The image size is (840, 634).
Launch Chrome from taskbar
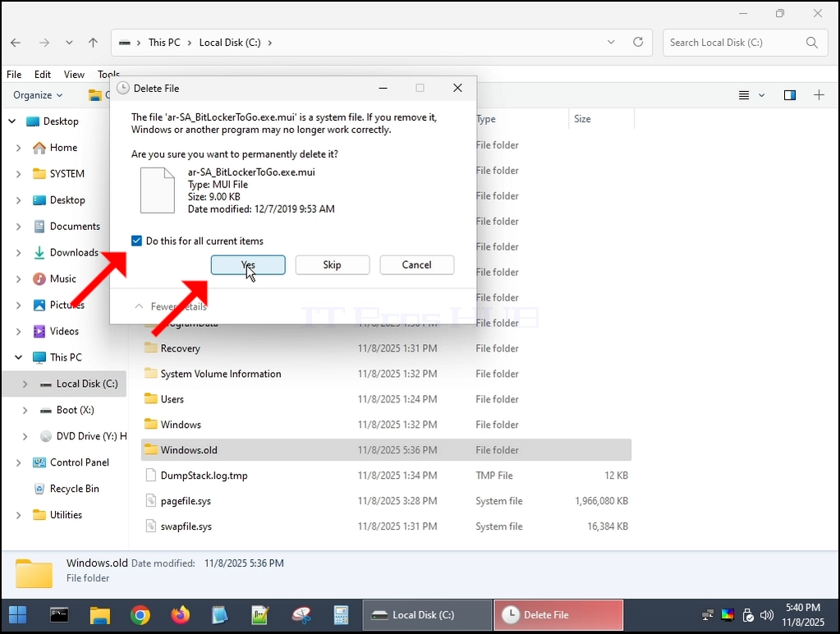click(x=140, y=615)
